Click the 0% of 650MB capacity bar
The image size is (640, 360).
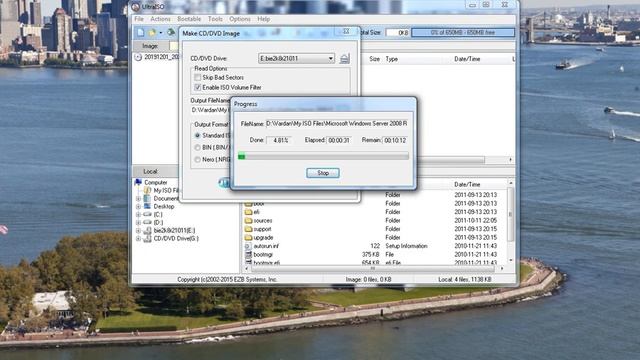[x=463, y=32]
